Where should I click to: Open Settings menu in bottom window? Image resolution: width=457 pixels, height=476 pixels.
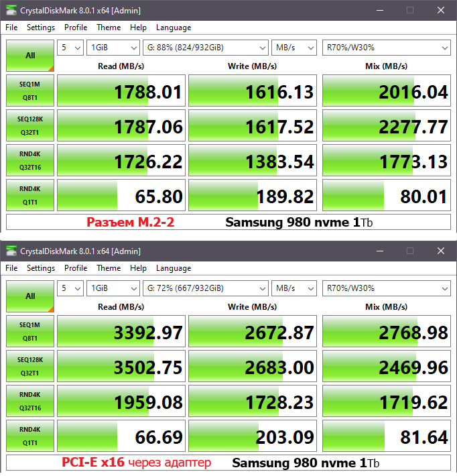(41, 268)
